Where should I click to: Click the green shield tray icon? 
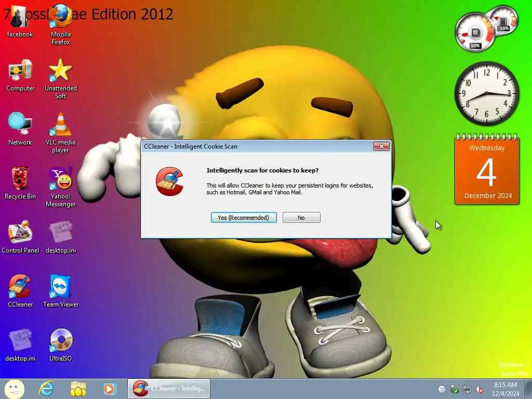[454, 390]
